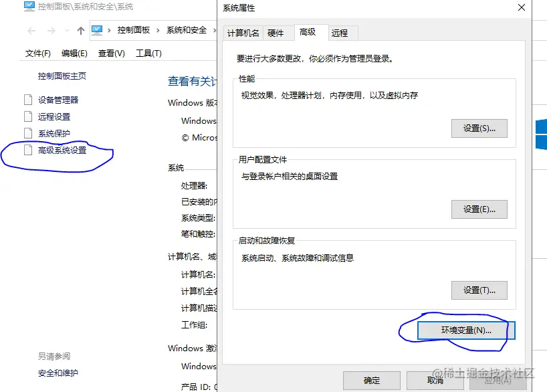The image size is (547, 392).
Task: Switch to the 计算机名 tab
Action: pyautogui.click(x=243, y=32)
